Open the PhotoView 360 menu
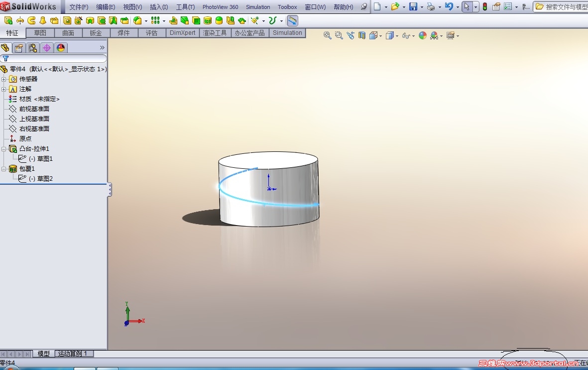The height and width of the screenshot is (370, 588). point(220,7)
